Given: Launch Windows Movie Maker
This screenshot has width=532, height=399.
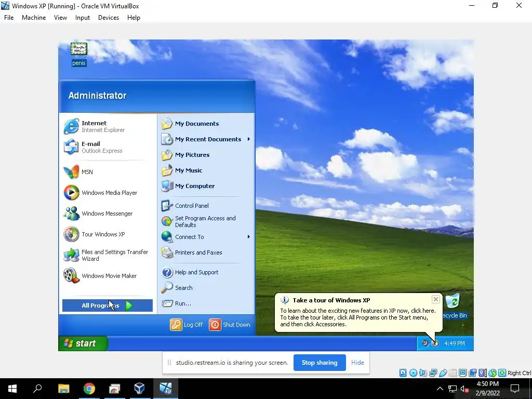Looking at the screenshot, I should (x=108, y=276).
